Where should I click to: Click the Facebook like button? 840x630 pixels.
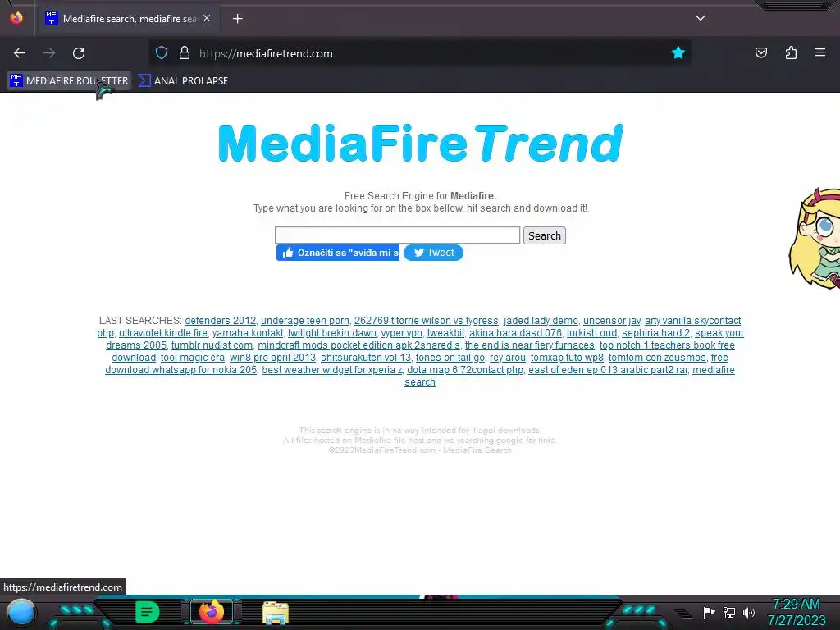[338, 253]
